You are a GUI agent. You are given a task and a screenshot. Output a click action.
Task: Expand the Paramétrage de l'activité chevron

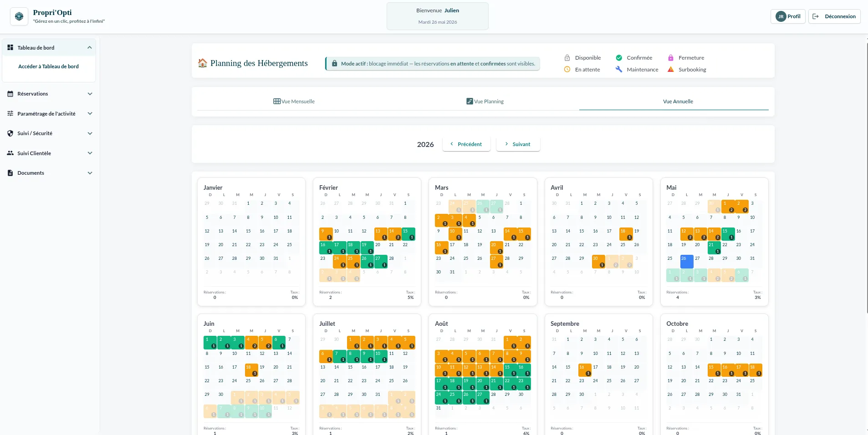coord(90,113)
